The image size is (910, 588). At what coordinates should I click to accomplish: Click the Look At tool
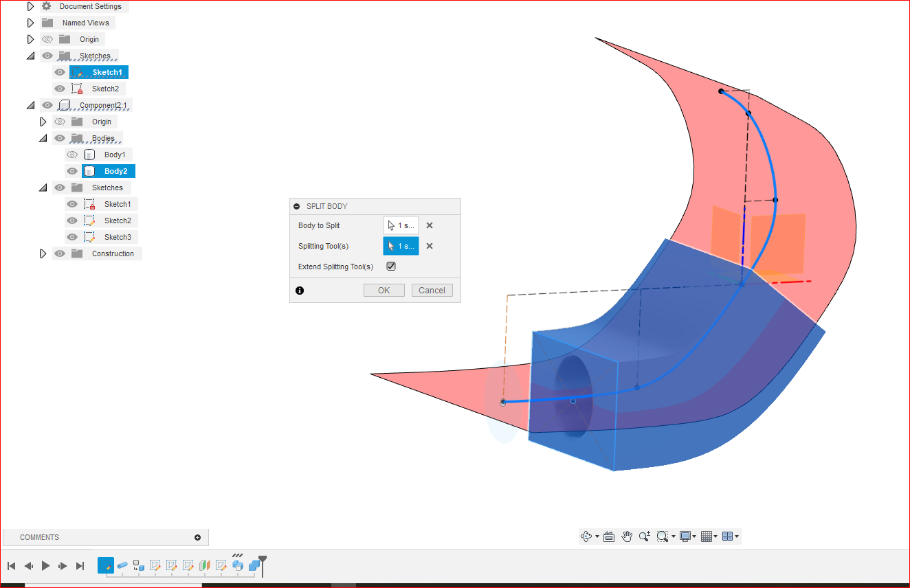(608, 536)
